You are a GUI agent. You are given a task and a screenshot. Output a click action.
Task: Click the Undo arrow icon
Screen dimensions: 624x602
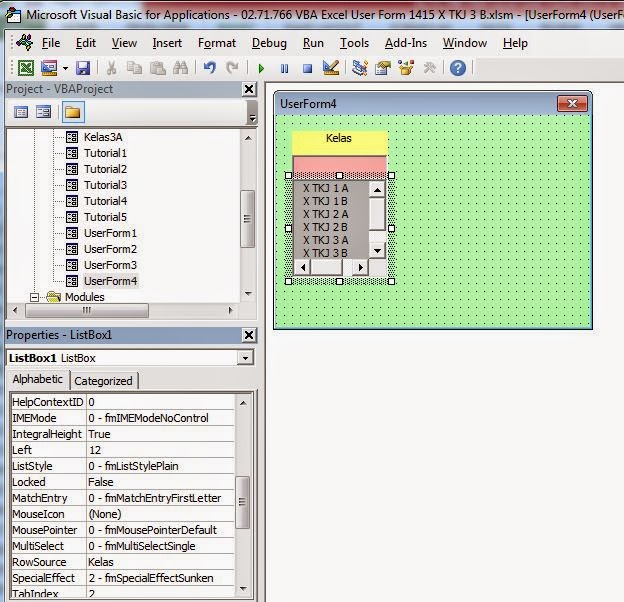(210, 68)
